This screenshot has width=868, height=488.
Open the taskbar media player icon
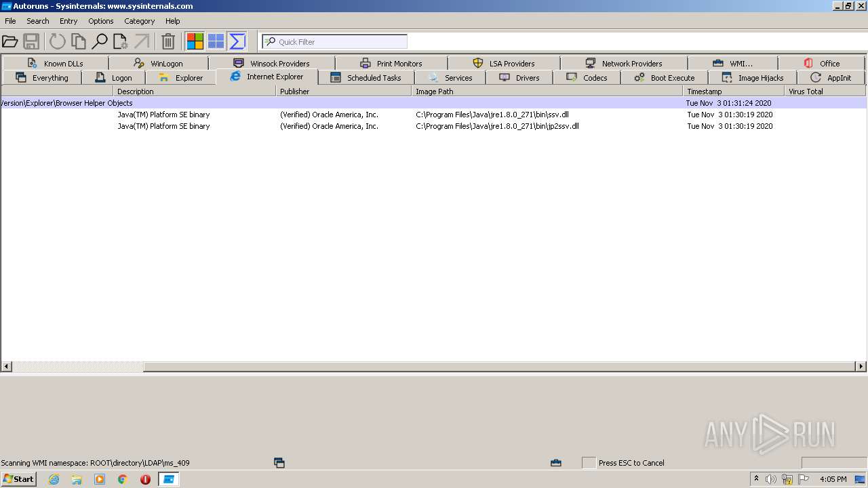point(100,479)
